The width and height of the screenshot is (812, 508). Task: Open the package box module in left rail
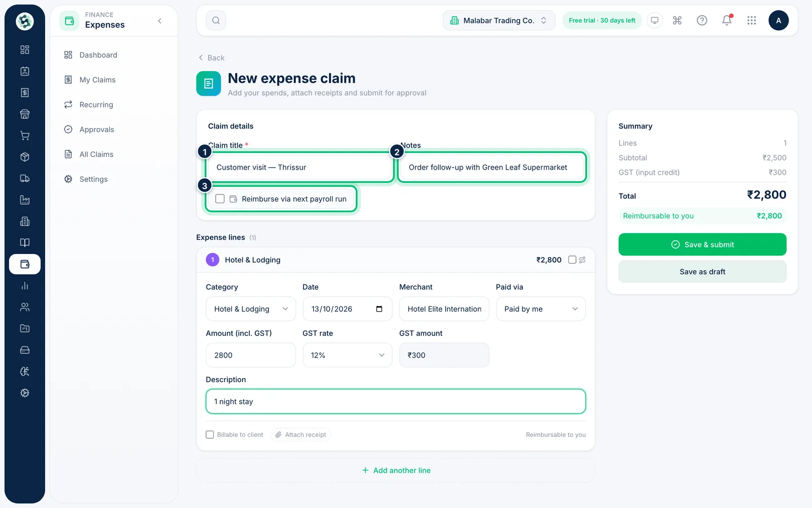click(25, 157)
